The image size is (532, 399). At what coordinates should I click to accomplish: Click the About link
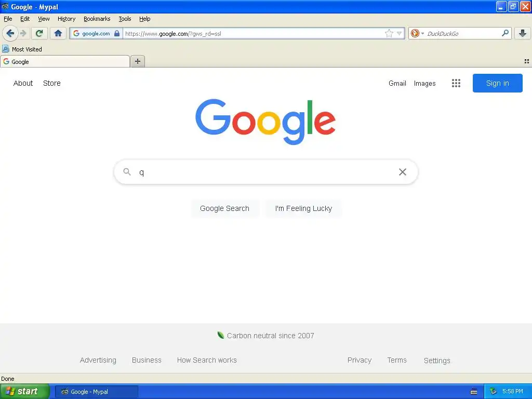(23, 83)
